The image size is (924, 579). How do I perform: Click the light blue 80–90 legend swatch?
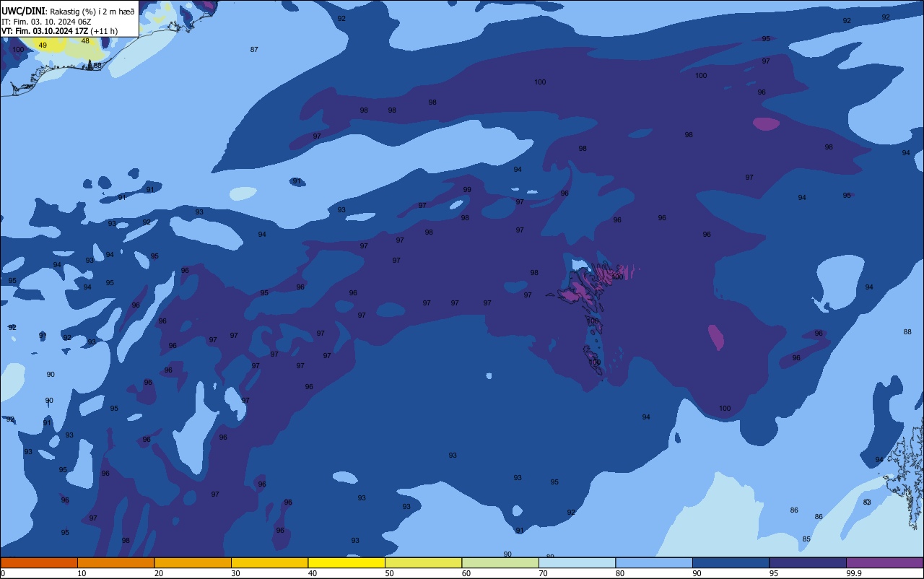tap(654, 562)
